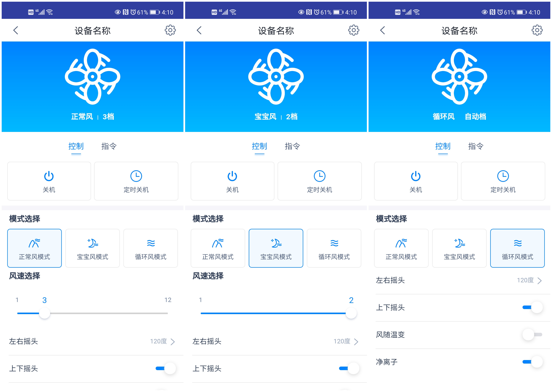The width and height of the screenshot is (552, 392).
Task: Tap Wi-Fi icon in middle status bar
Action: click(233, 12)
